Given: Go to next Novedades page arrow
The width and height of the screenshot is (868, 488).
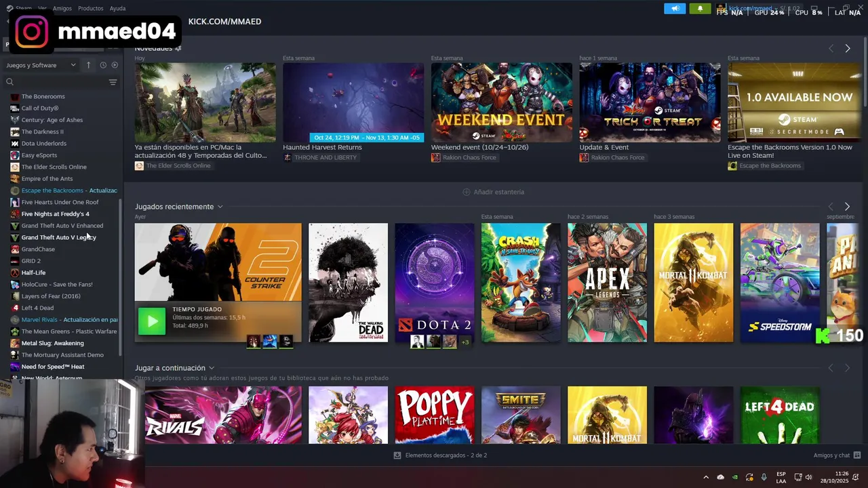Looking at the screenshot, I should tap(847, 48).
